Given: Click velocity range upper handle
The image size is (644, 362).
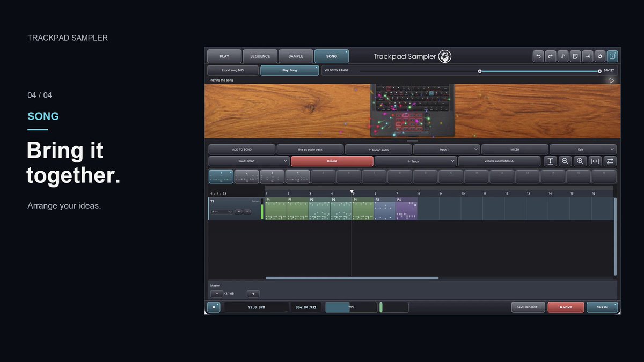Looking at the screenshot, I should (x=599, y=71).
